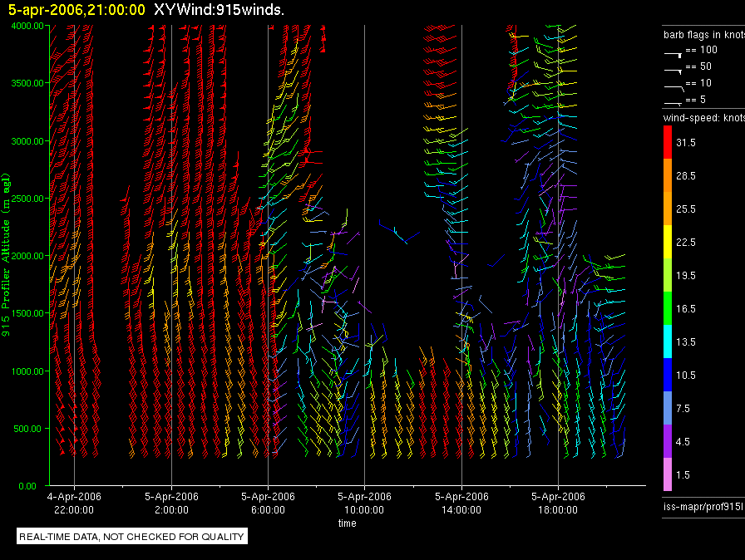Click the 4000.00 altitude axis label
Image resolution: width=745 pixels, height=560 pixels.
(27, 26)
